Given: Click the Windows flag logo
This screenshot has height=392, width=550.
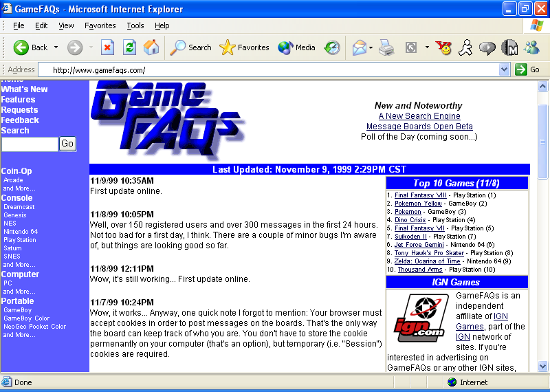Looking at the screenshot, I should [536, 25].
